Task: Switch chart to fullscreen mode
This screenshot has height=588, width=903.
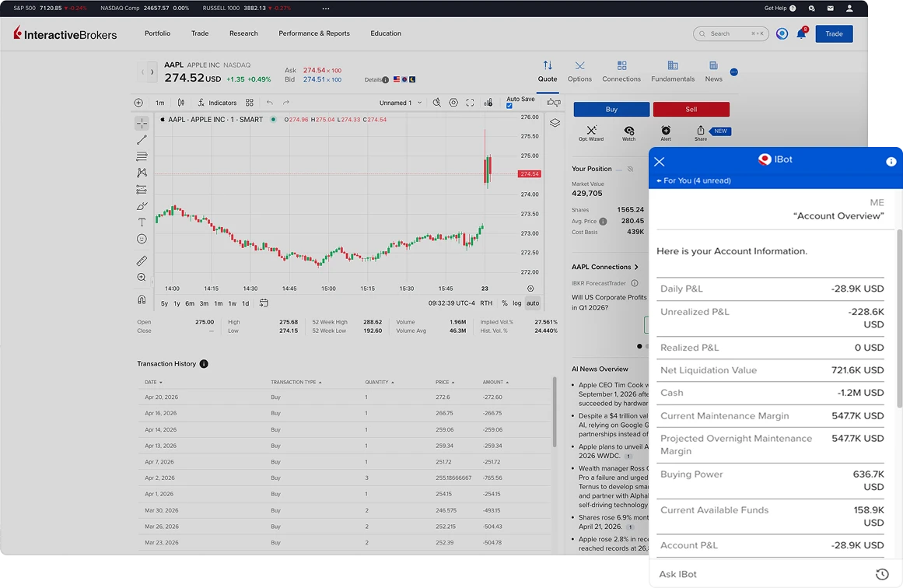Action: (470, 103)
